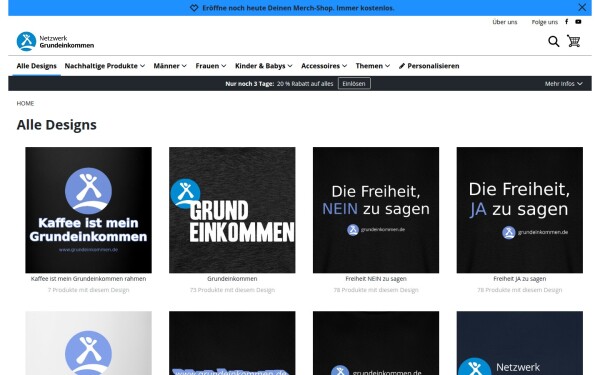Click the Folge uns label

(545, 22)
